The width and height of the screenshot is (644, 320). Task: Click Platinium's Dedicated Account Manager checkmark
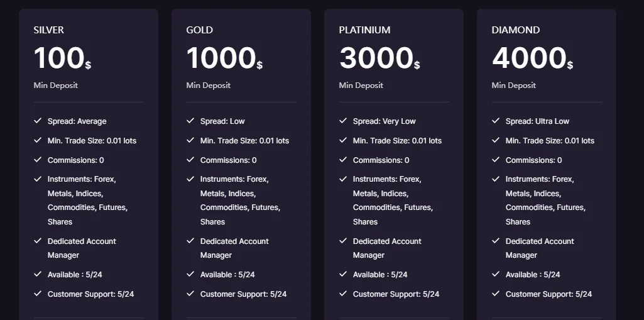(x=343, y=241)
